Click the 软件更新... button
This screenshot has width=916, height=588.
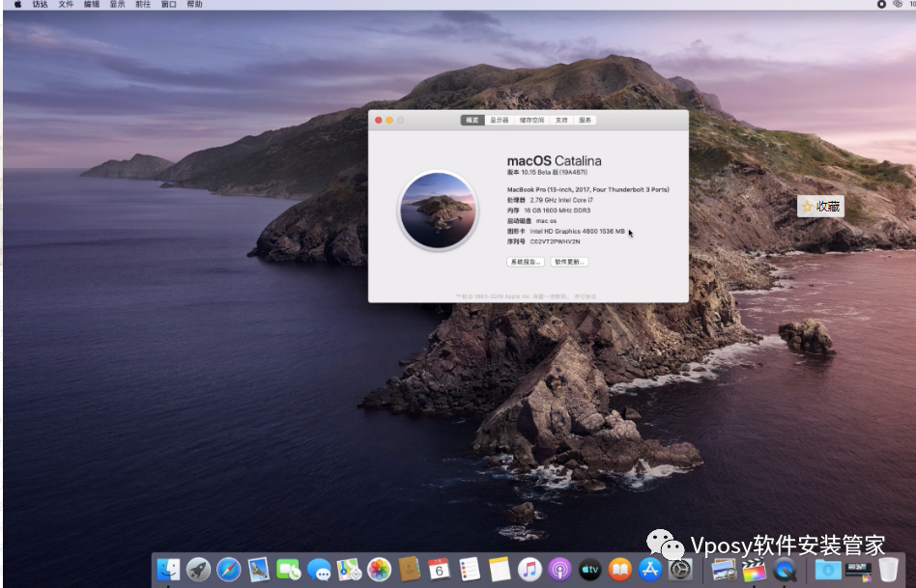point(569,262)
